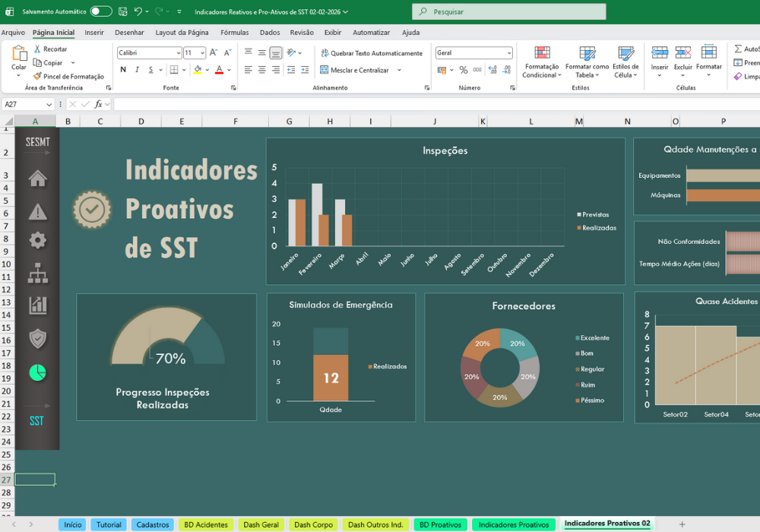Image resolution: width=760 pixels, height=532 pixels.
Task: Click the home icon in SESMT sidebar
Action: 38,179
